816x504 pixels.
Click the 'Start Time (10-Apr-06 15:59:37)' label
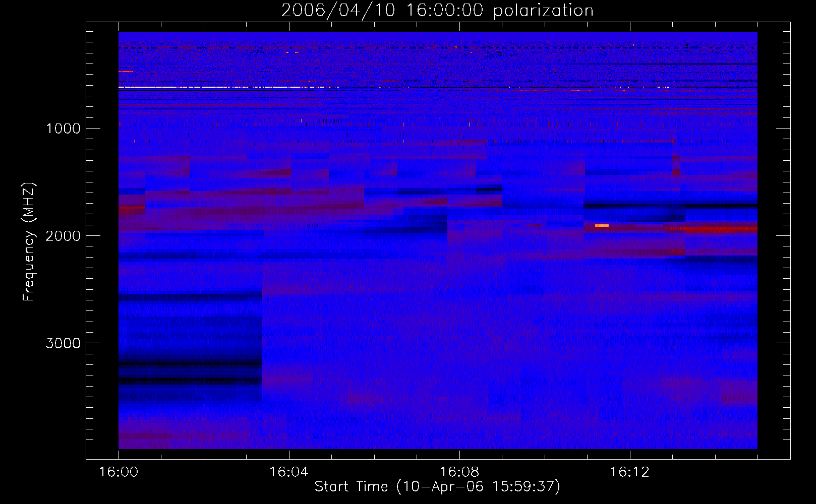437,486
